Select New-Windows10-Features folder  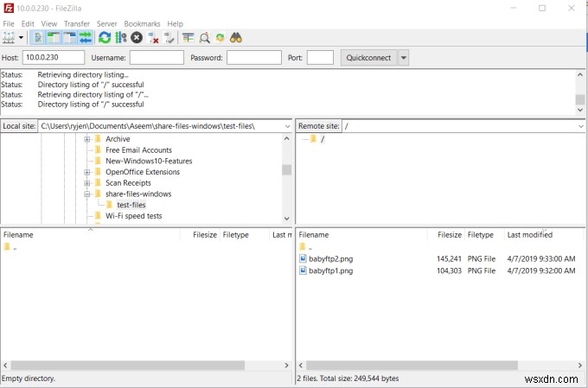click(149, 161)
